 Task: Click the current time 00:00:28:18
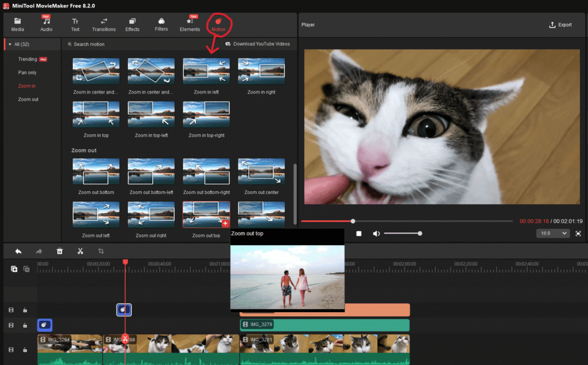point(534,221)
